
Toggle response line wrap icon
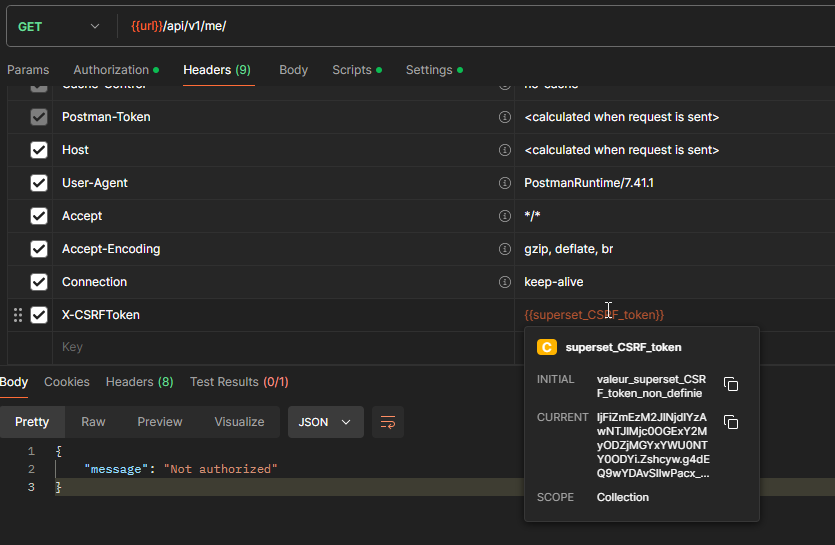[388, 422]
